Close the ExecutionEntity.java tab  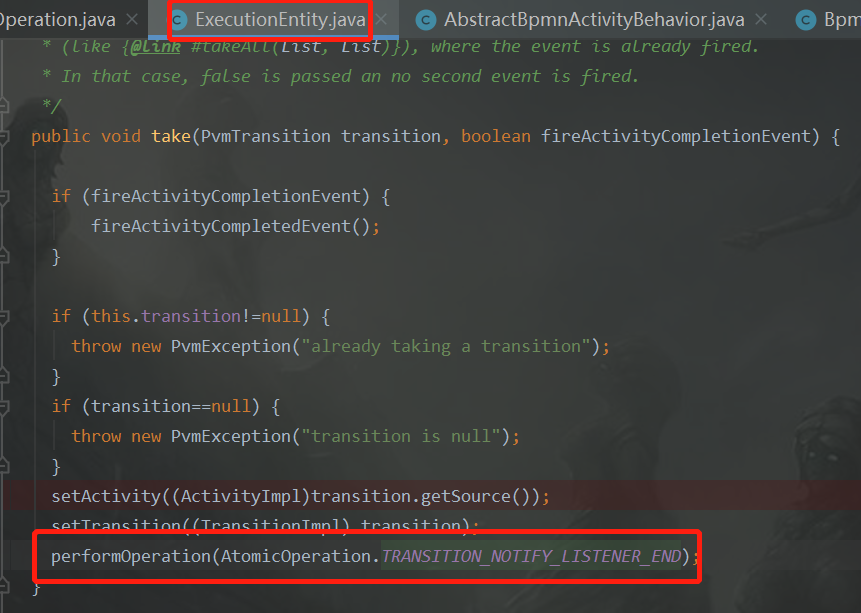(x=382, y=20)
